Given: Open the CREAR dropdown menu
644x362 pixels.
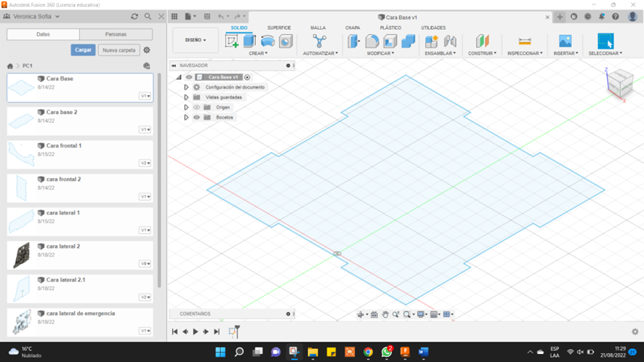Looking at the screenshot, I should (258, 53).
